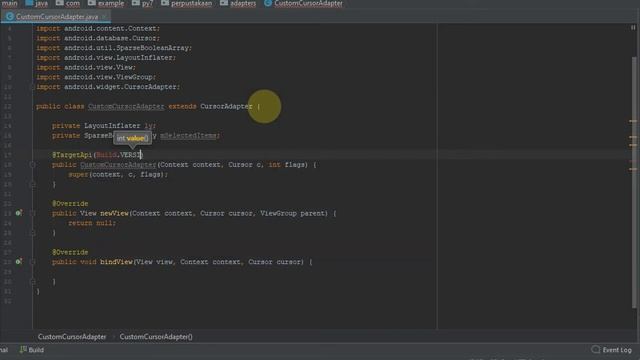Click the super(context, c, flags) call
640x360 pixels.
pos(118,175)
